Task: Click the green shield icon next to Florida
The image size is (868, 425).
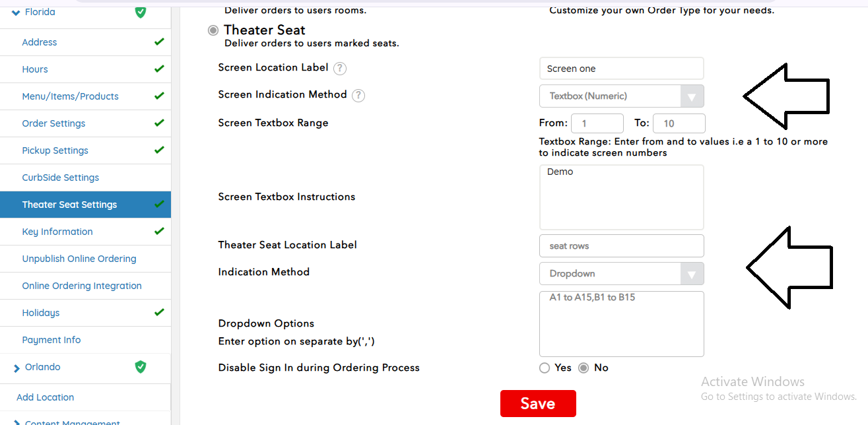Action: [x=140, y=12]
